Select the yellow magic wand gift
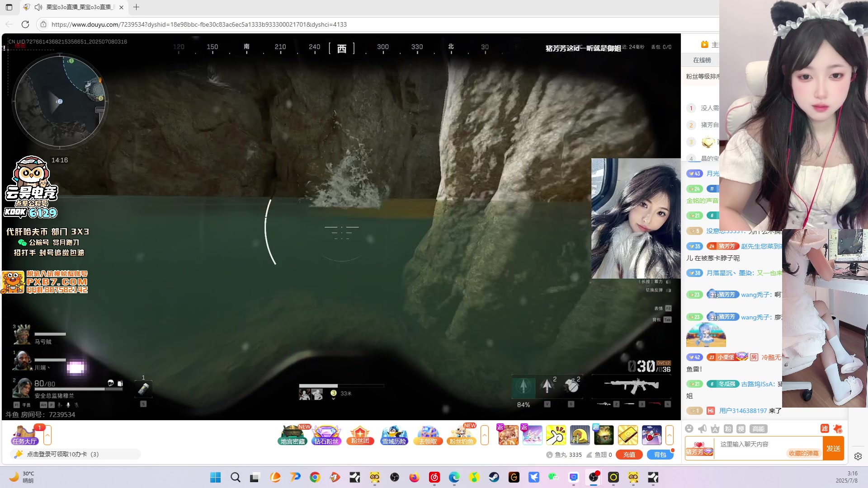Image resolution: width=868 pixels, height=488 pixels. point(556,435)
